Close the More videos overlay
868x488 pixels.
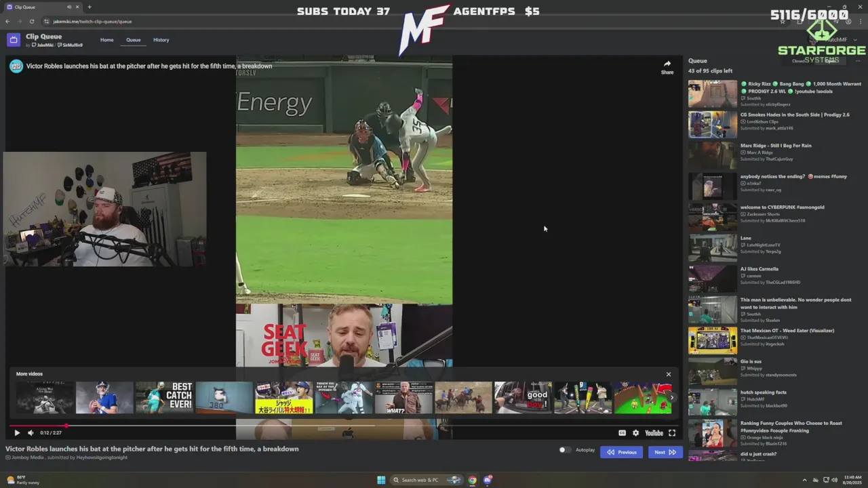coord(668,374)
